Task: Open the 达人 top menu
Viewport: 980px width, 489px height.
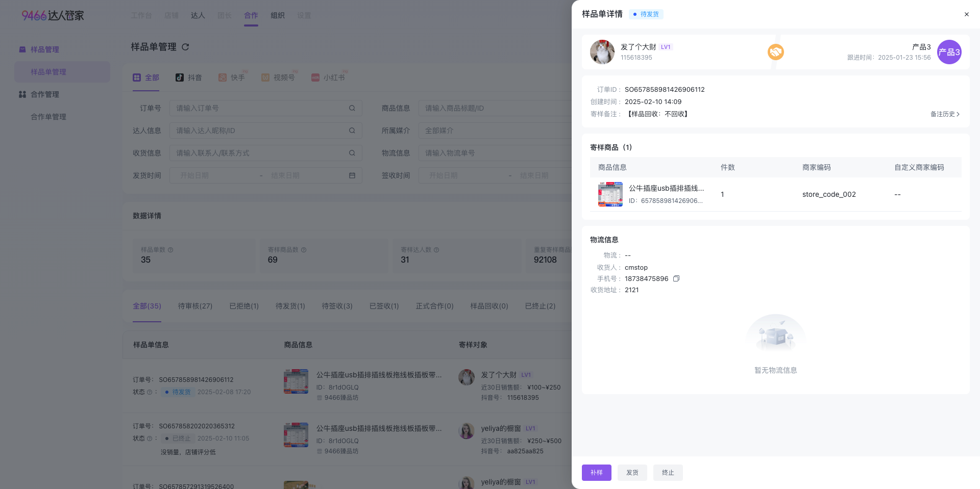Action: [x=198, y=15]
